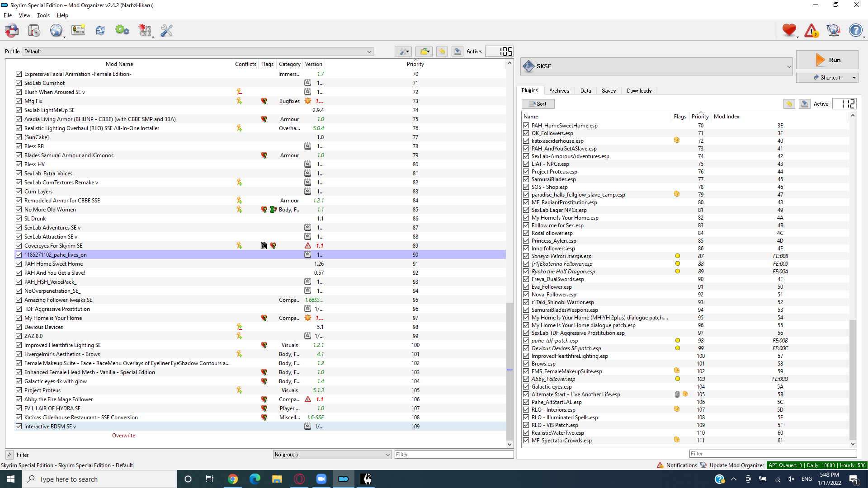Click restore backup icon in plugins panel
The width and height of the screenshot is (868, 488).
(x=789, y=104)
